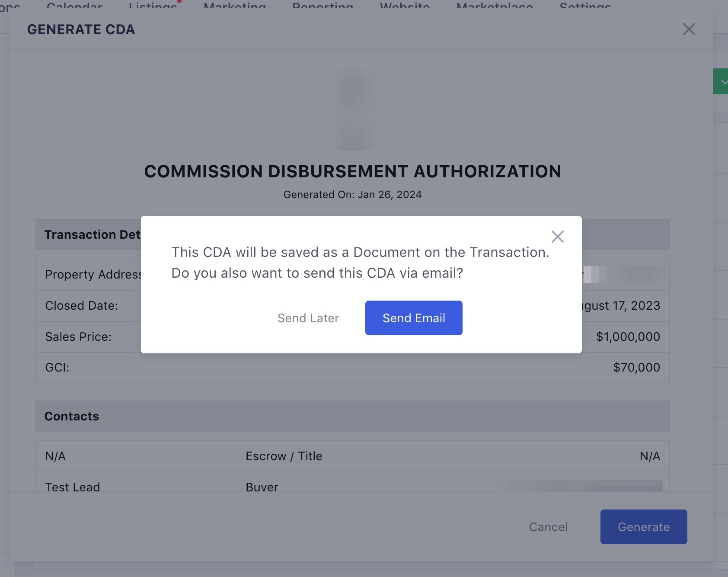Open the Settings nav tab
Viewport: 728px width, 577px height.
tap(585, 5)
